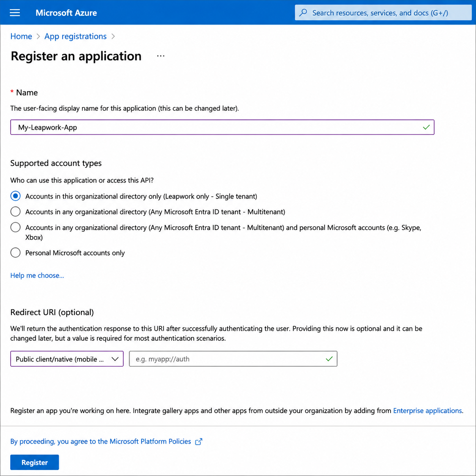Click the search magnifier icon
Image resolution: width=476 pixels, height=476 pixels.
pos(303,13)
